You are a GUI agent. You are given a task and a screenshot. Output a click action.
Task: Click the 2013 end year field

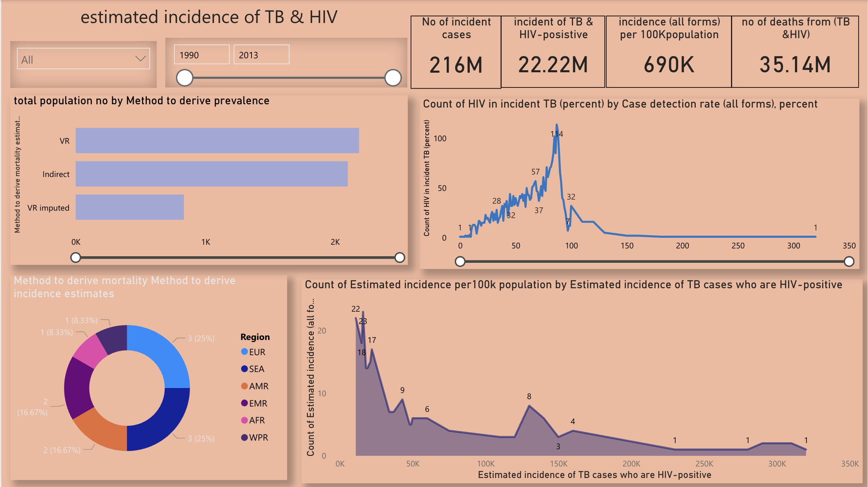tap(261, 55)
